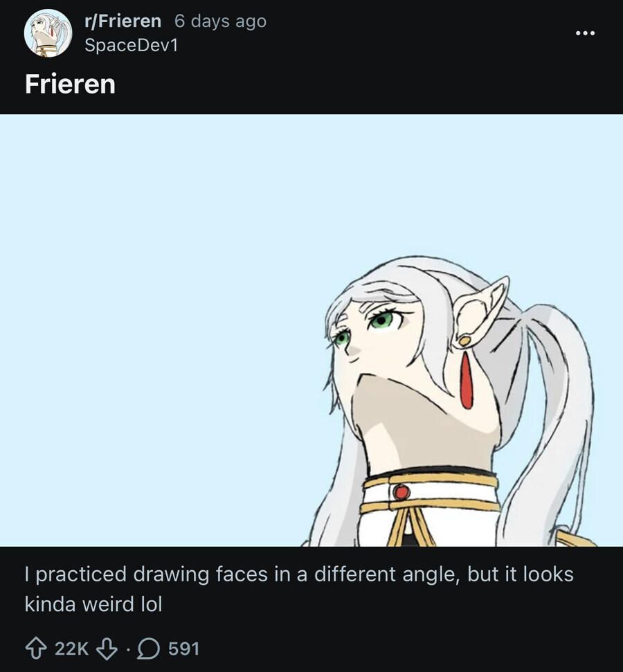Open comments via the speech bubble icon
Image resolution: width=623 pixels, height=672 pixels.
[x=147, y=648]
